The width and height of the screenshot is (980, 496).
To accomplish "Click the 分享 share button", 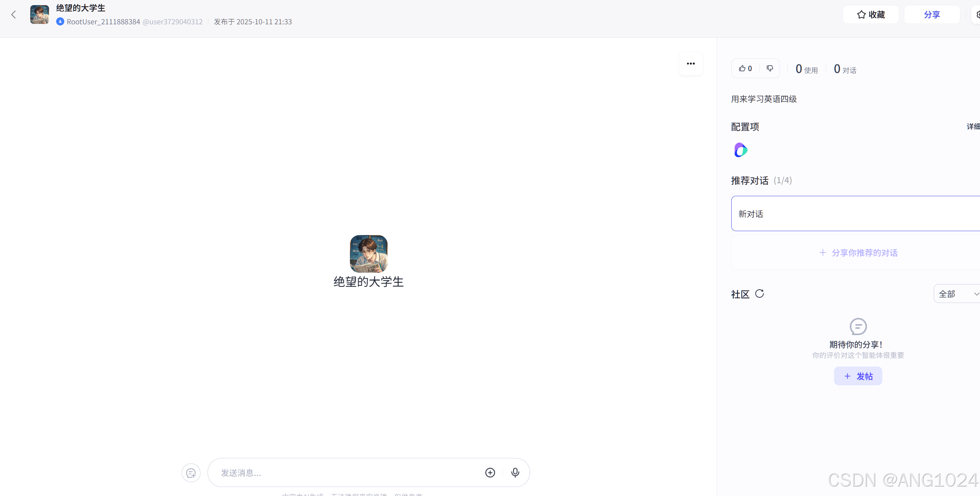I will (x=932, y=15).
